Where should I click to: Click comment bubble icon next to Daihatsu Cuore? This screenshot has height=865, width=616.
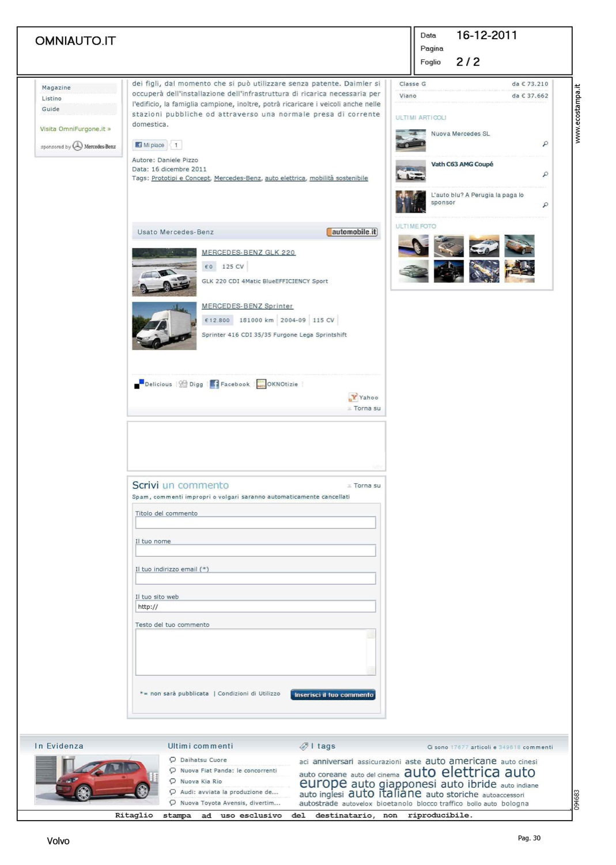click(172, 760)
